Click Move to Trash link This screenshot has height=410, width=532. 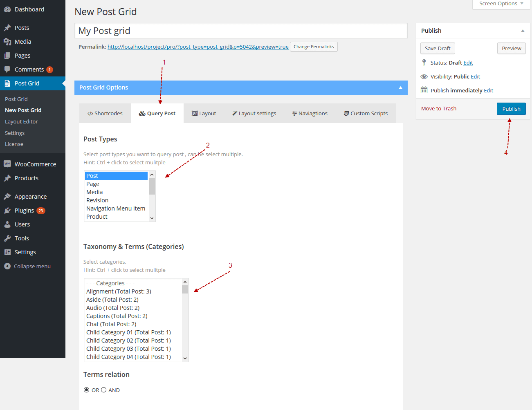pos(439,109)
